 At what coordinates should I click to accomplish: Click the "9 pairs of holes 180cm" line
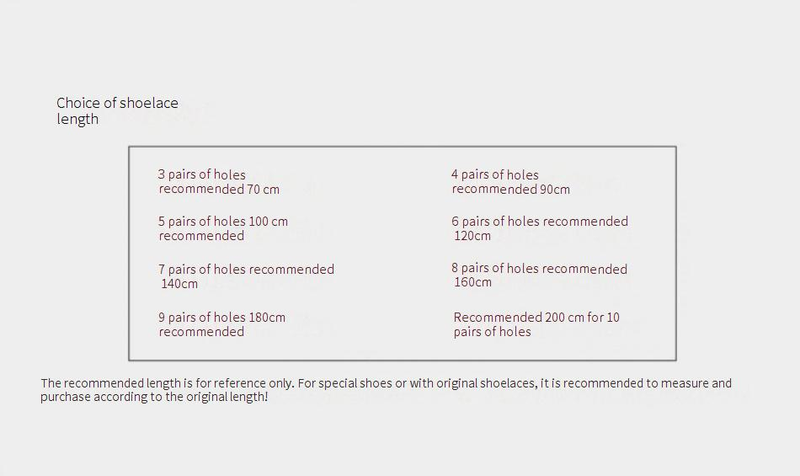[221, 317]
